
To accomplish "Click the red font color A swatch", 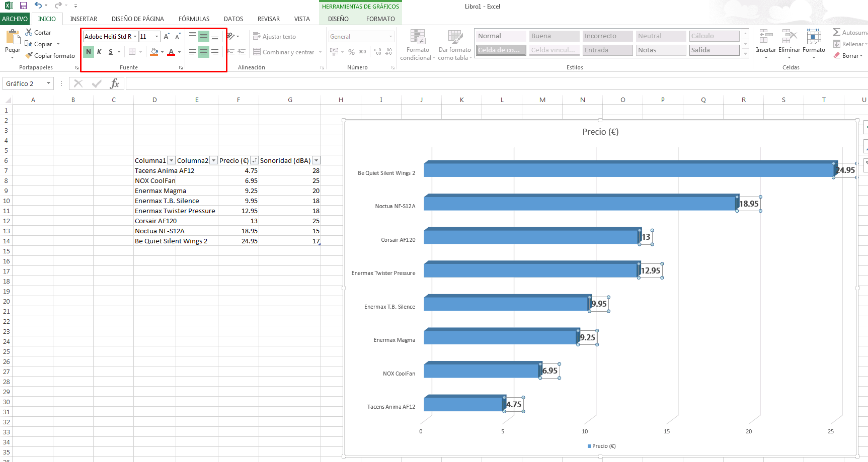I will [171, 52].
